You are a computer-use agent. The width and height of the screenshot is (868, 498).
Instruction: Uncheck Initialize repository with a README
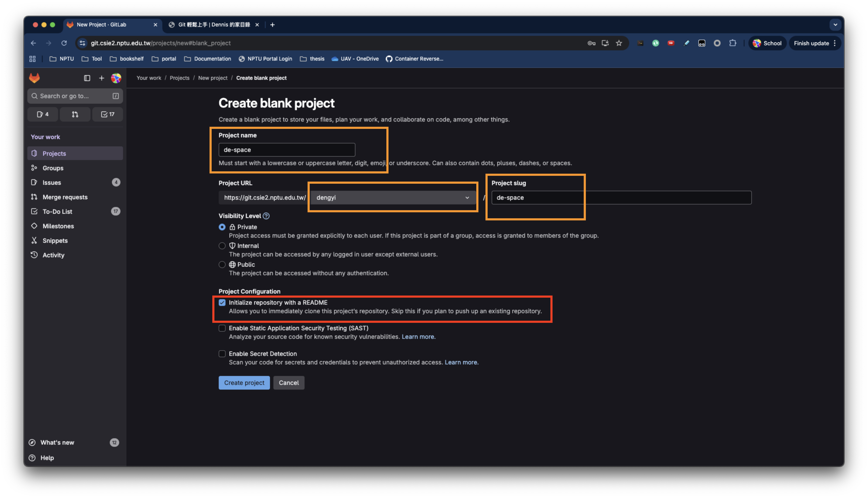[222, 302]
